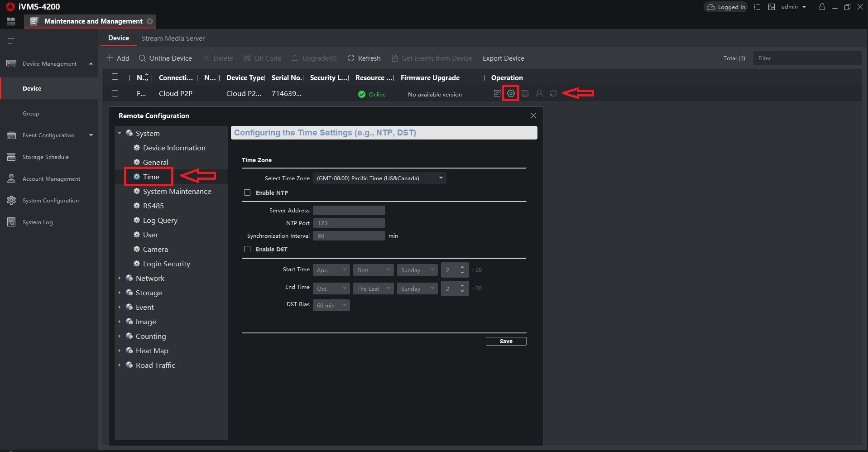
Task: Expand the Network tree node
Action: point(120,278)
